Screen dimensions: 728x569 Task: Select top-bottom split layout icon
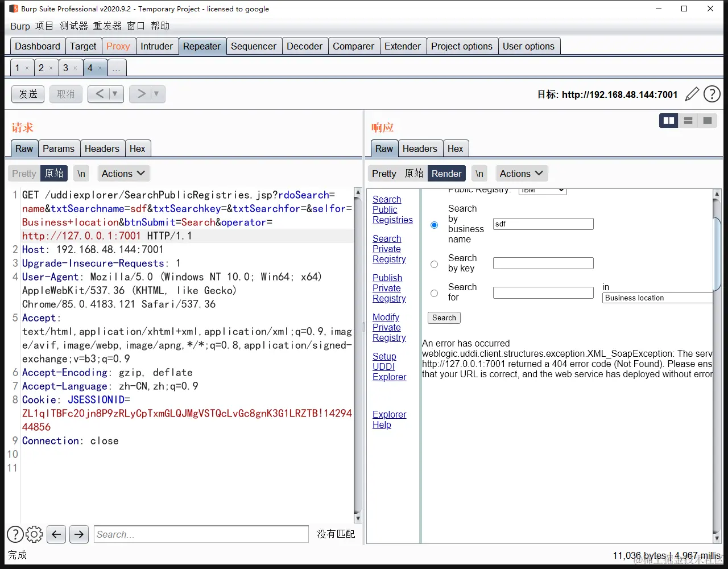[x=688, y=121]
